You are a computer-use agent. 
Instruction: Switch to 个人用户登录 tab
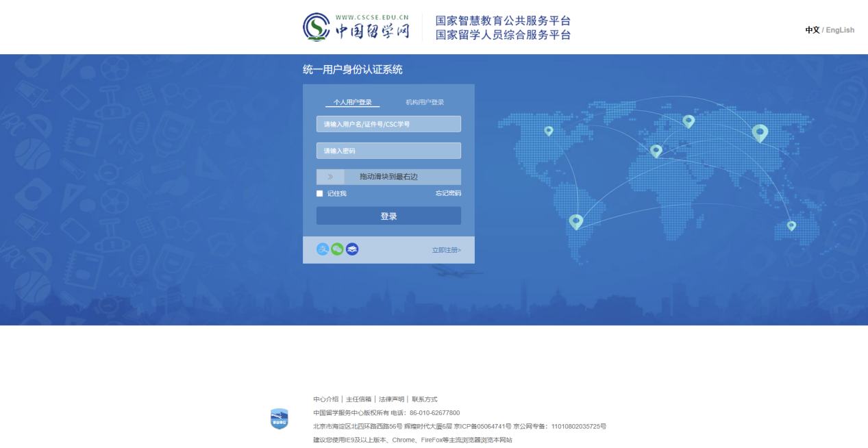[x=352, y=102]
